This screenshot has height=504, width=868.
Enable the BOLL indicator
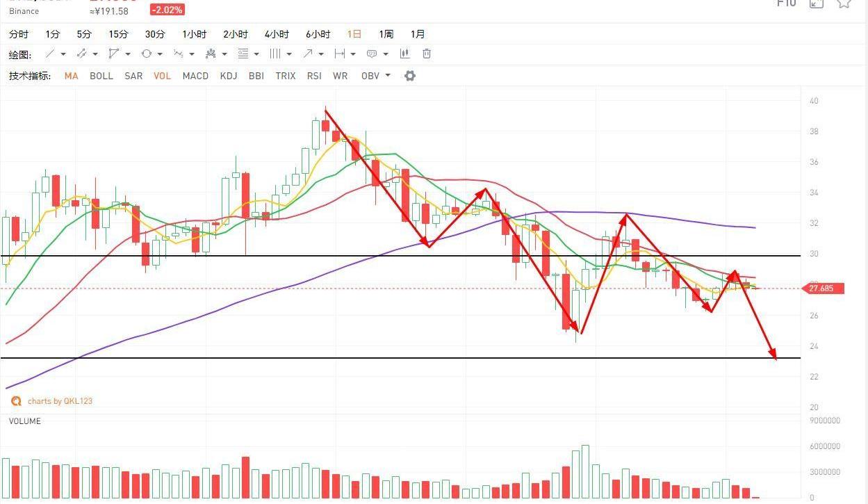pos(101,76)
